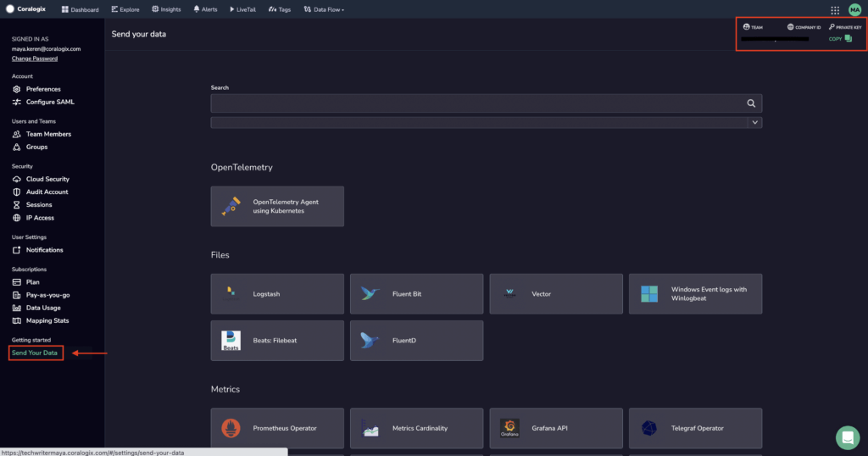Open Send Your Data link
Screen dimensions: 868x456
[34, 353]
